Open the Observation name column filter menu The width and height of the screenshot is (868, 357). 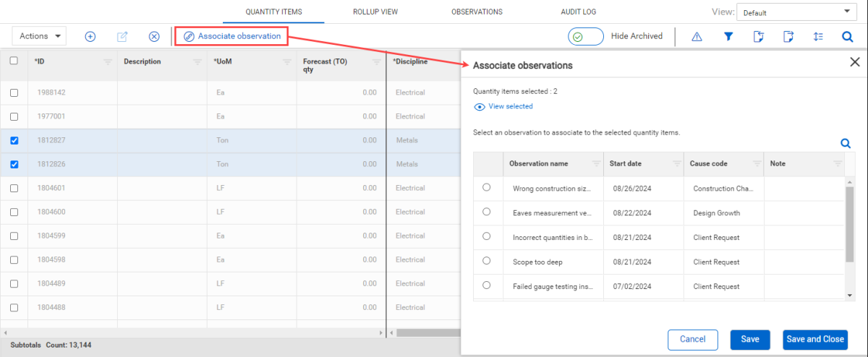(596, 164)
